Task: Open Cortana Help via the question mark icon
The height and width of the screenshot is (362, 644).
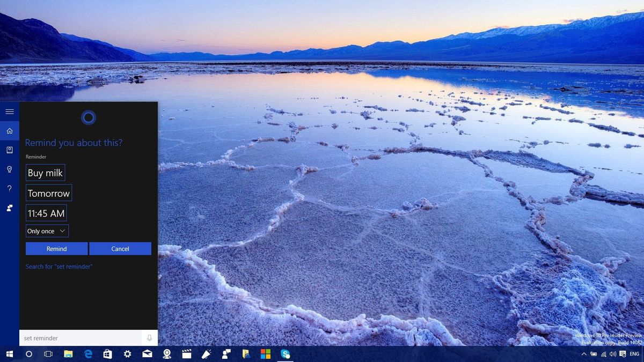Action: point(10,188)
